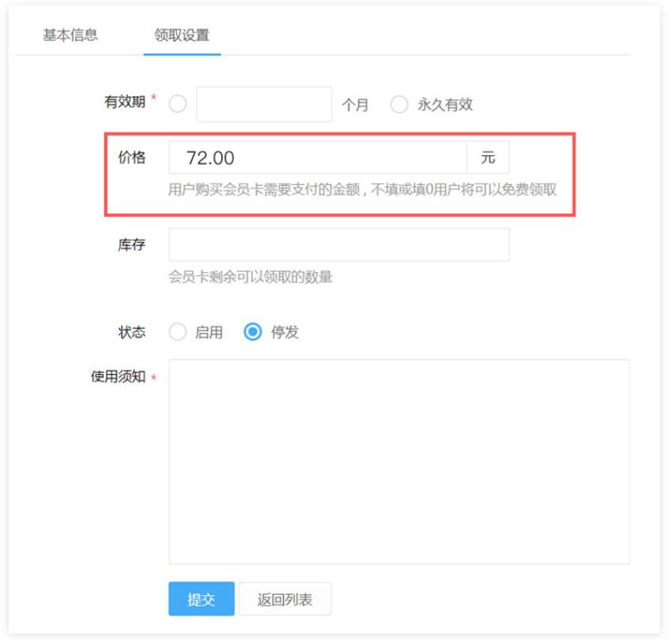This screenshot has height=640, width=672.
Task: Enable status with the 启用 radio button
Action: point(177,331)
